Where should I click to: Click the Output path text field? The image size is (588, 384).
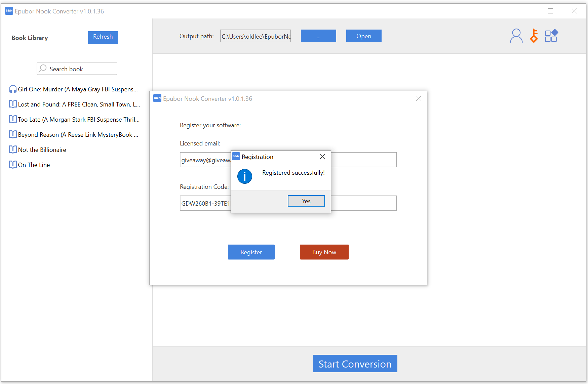coord(256,36)
